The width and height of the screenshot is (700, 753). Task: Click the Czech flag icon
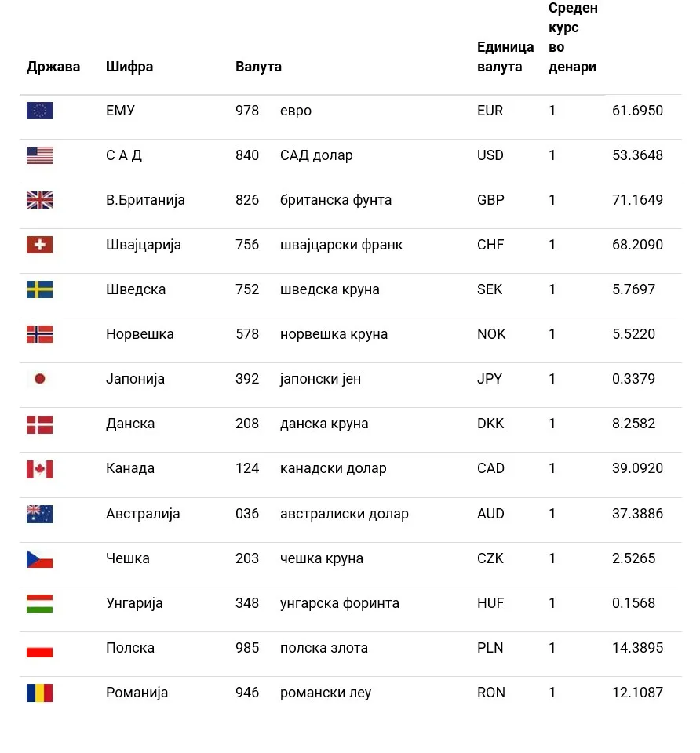pyautogui.click(x=39, y=558)
